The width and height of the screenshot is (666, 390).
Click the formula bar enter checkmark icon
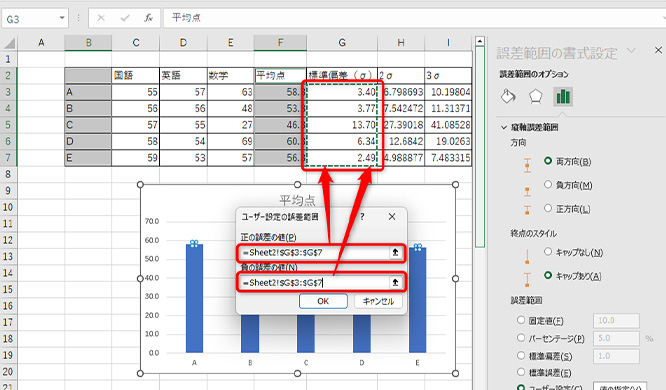click(x=125, y=18)
